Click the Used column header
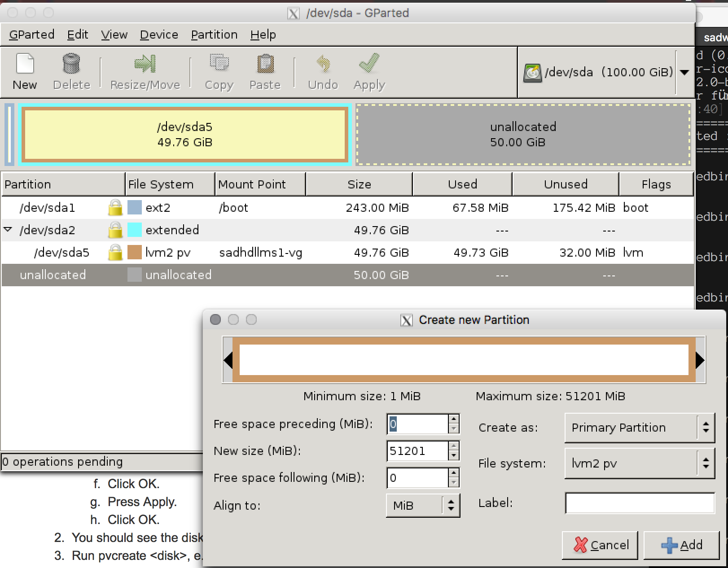Screen dimensions: 728x568 [462, 184]
